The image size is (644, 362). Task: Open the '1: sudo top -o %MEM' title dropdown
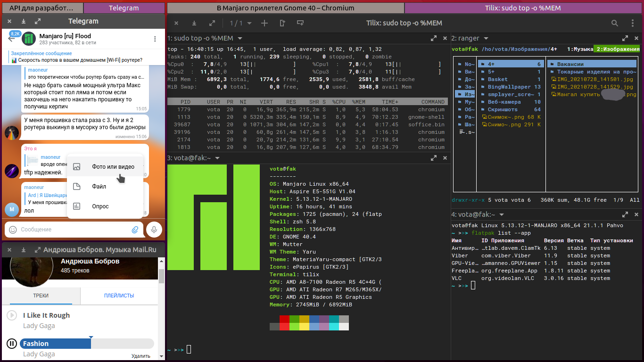pyautogui.click(x=240, y=39)
